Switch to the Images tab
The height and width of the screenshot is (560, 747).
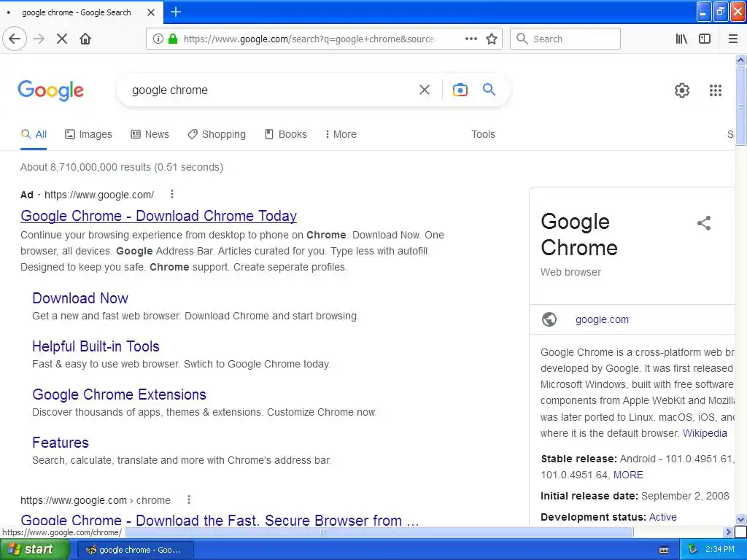click(x=88, y=134)
